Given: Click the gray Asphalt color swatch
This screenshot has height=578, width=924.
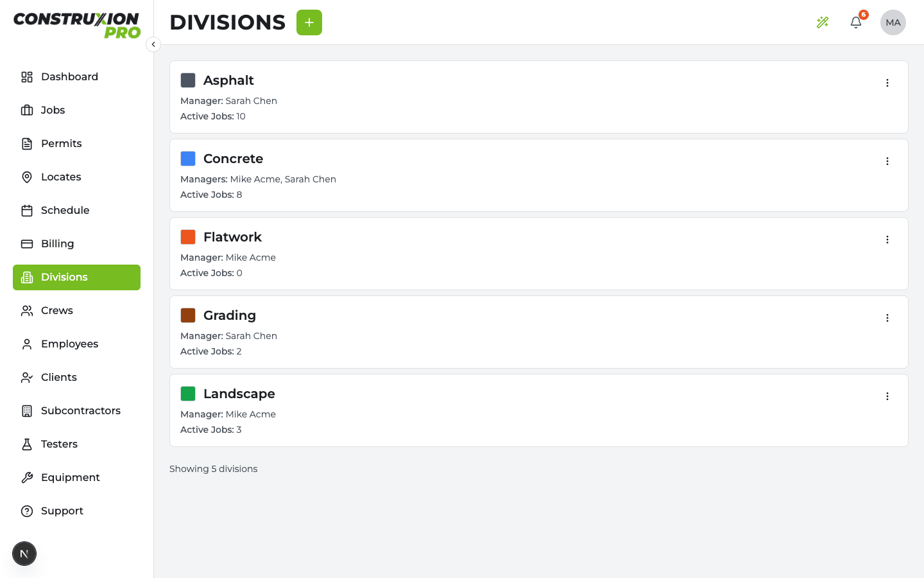Looking at the screenshot, I should 188,80.
